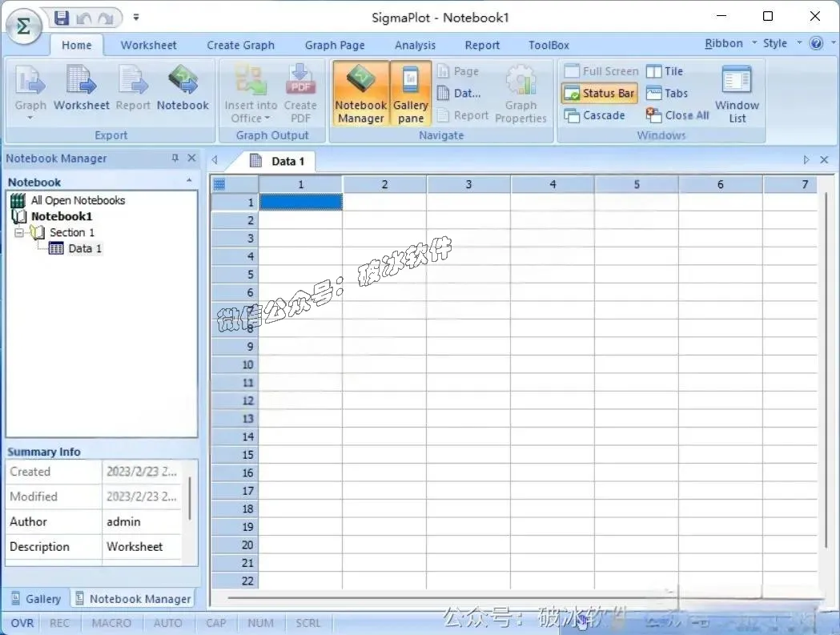Toggle Full Screen view
Viewport: 840px width, 635px height.
tap(601, 71)
